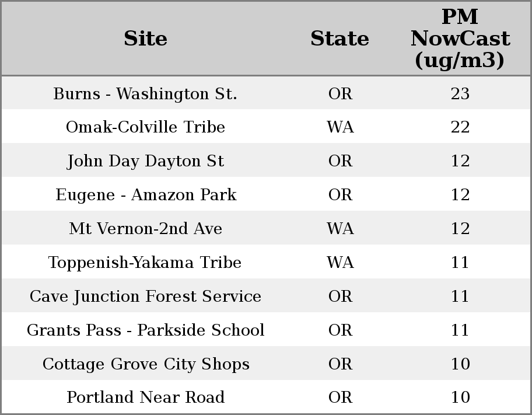Click the State column header
532x415 pixels.
(x=339, y=39)
